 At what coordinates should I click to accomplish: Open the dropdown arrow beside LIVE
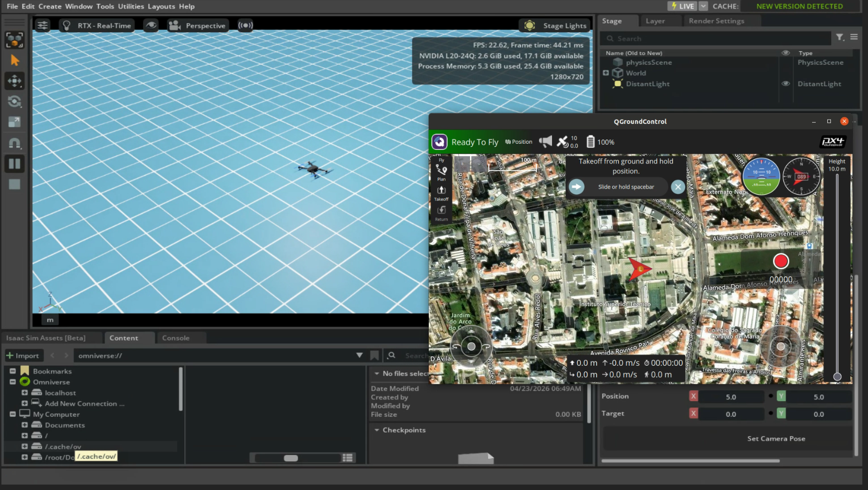[x=703, y=6]
